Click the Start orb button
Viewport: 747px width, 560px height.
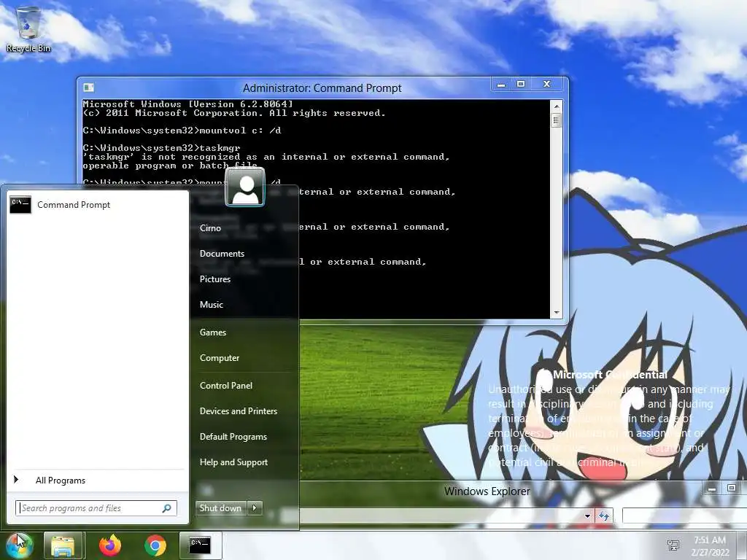18,545
